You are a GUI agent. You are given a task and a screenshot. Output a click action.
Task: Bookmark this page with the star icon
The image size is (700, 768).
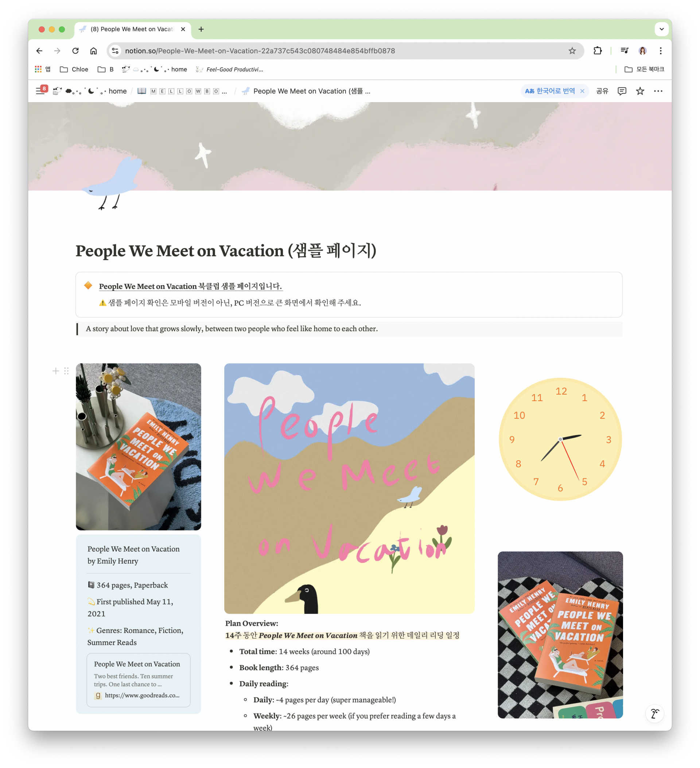(572, 51)
